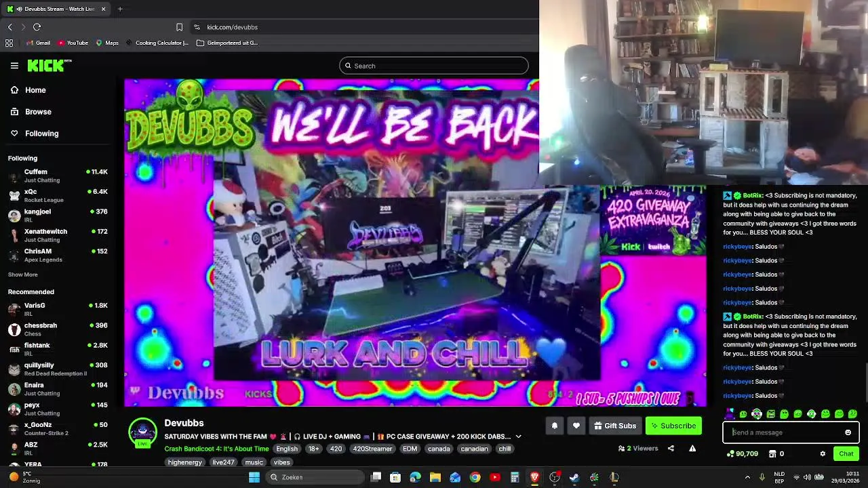Open Browse in the Kick sidebar
The width and height of the screenshot is (868, 488).
pos(38,112)
